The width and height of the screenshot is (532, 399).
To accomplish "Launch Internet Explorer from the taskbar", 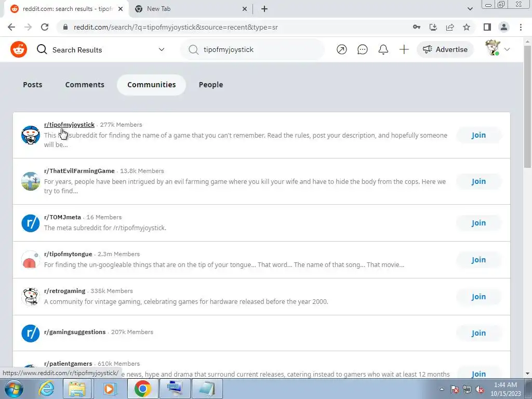I will point(46,389).
